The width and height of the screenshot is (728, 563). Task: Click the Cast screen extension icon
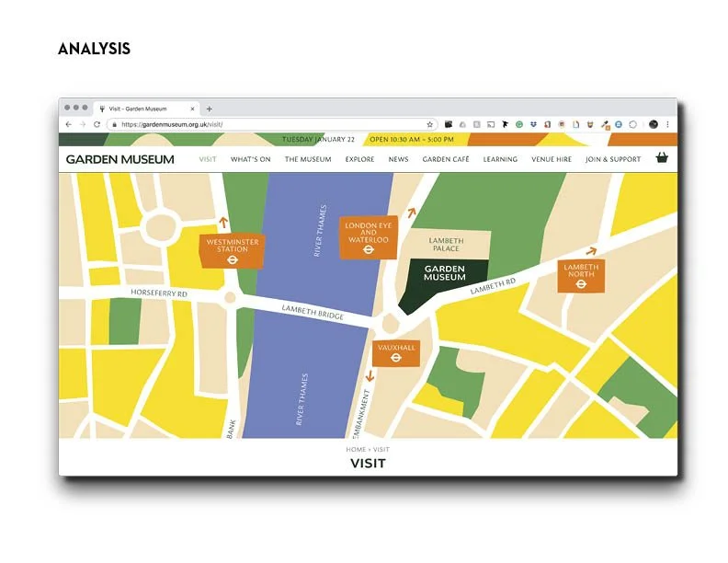click(491, 124)
